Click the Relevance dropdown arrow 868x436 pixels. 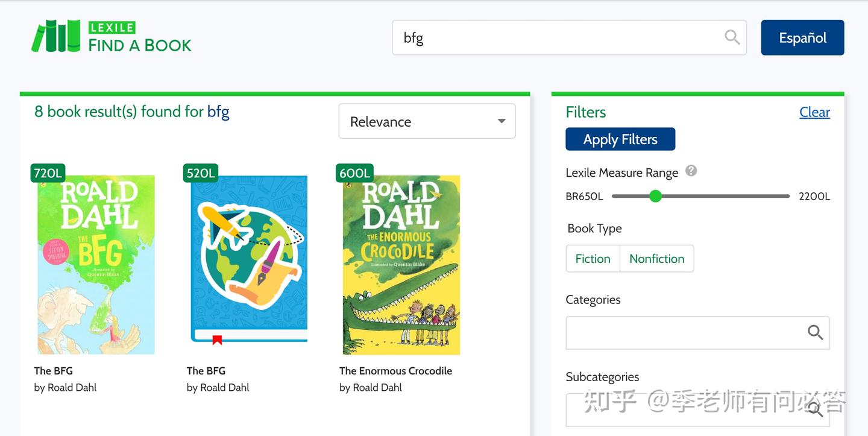coord(501,121)
